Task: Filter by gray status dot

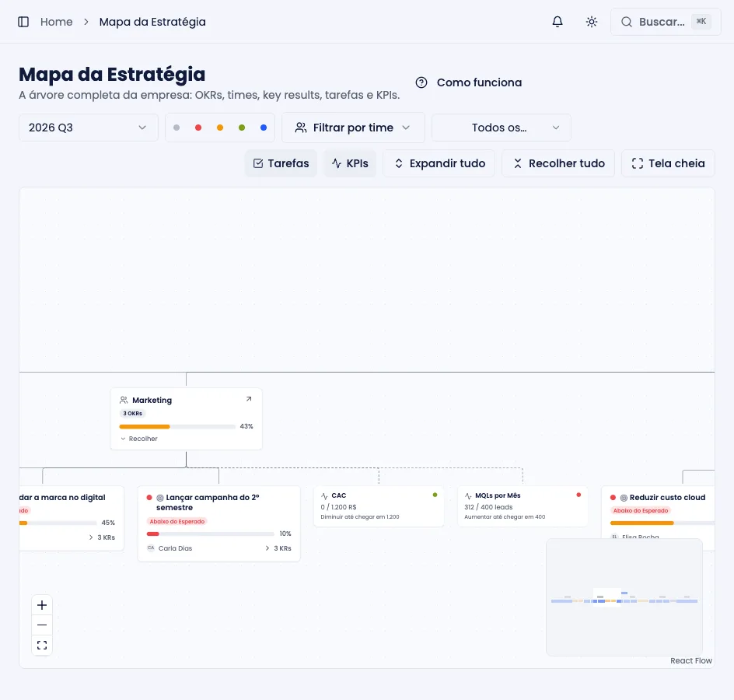Action: pos(177,128)
